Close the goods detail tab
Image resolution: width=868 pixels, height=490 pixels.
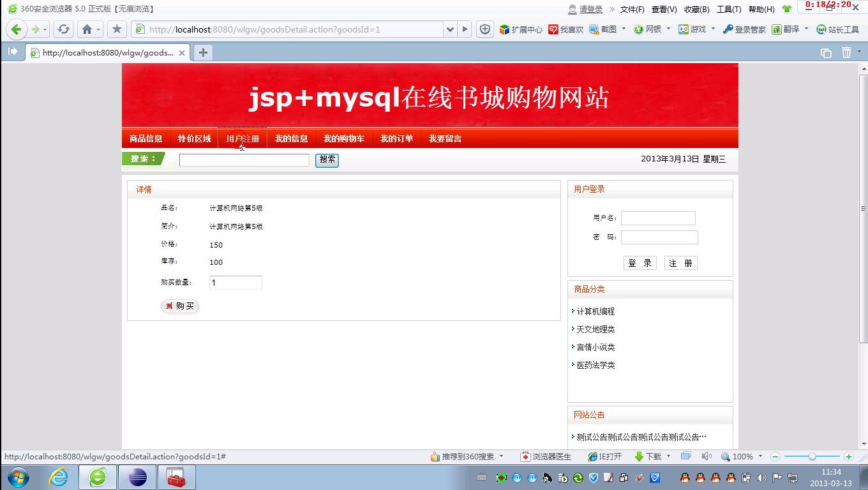coord(182,53)
